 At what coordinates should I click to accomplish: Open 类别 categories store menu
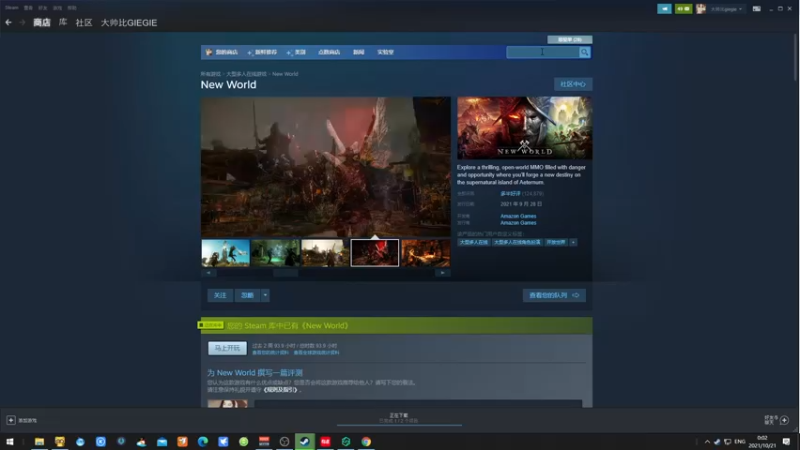296,52
